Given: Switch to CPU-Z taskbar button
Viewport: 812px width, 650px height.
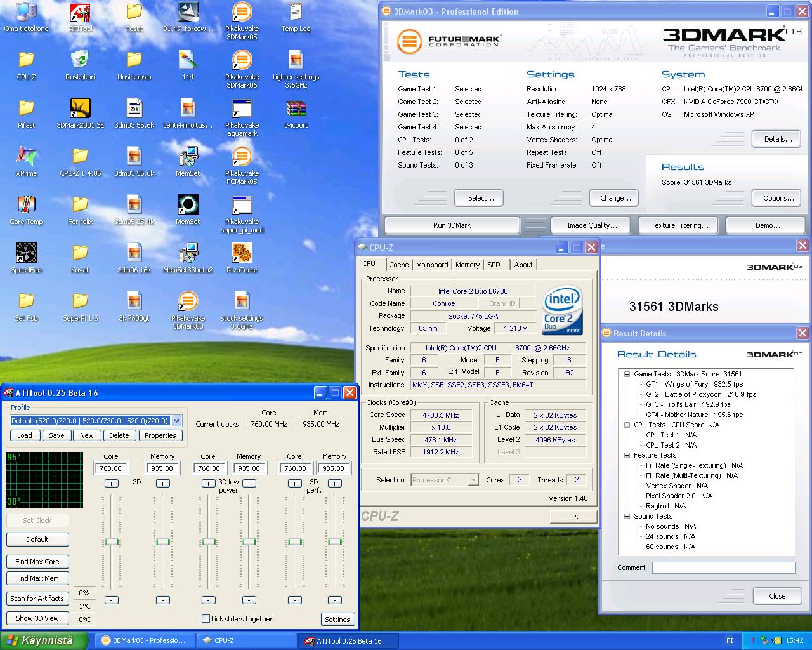Looking at the screenshot, I should pos(247,640).
